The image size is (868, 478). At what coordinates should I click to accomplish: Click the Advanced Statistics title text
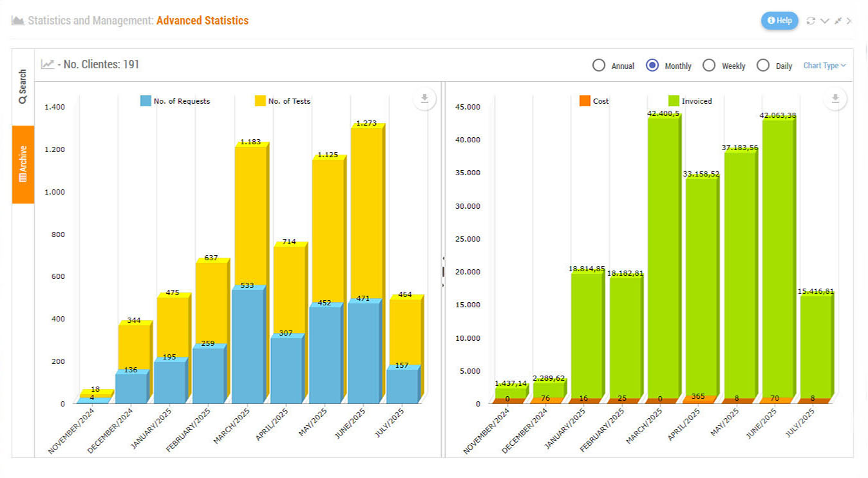pyautogui.click(x=202, y=21)
